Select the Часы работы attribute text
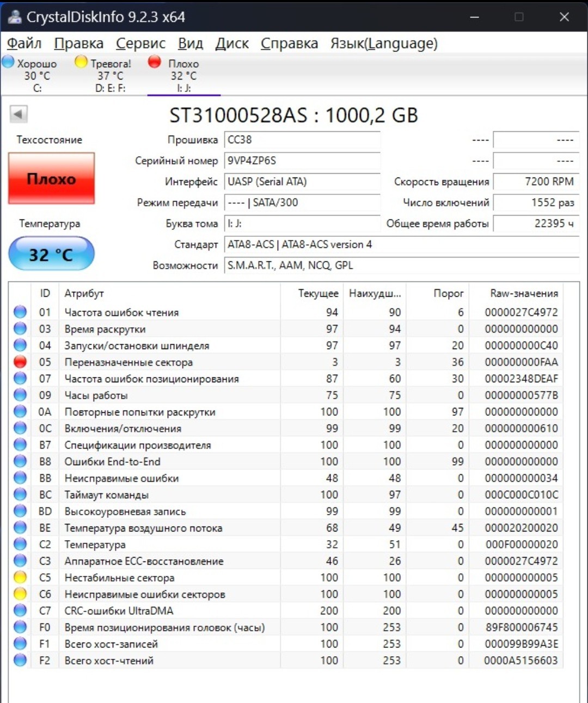The height and width of the screenshot is (703, 588). 96,395
